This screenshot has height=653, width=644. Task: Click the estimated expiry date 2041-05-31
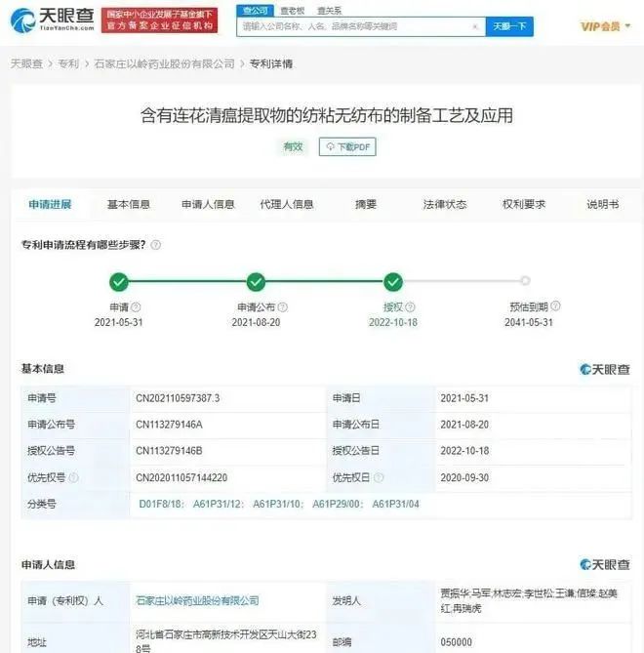click(529, 322)
